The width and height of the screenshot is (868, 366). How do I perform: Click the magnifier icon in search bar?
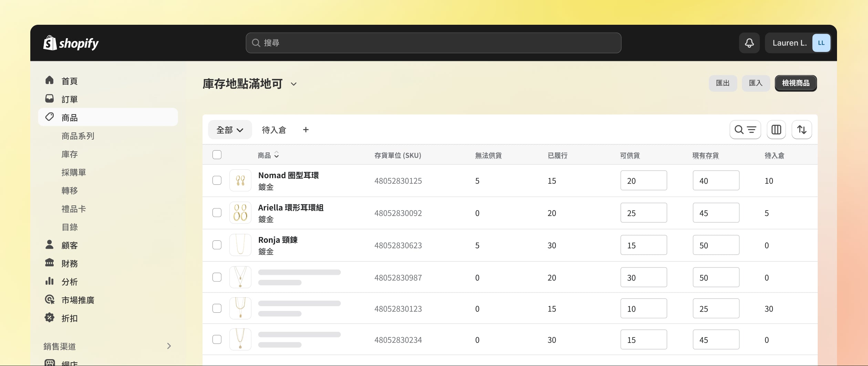click(x=256, y=43)
